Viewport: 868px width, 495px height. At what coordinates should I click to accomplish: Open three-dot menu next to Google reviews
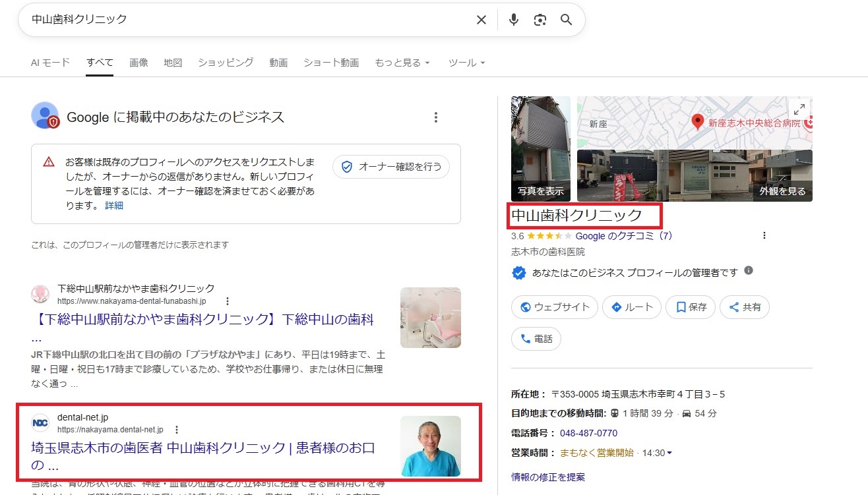coord(764,235)
